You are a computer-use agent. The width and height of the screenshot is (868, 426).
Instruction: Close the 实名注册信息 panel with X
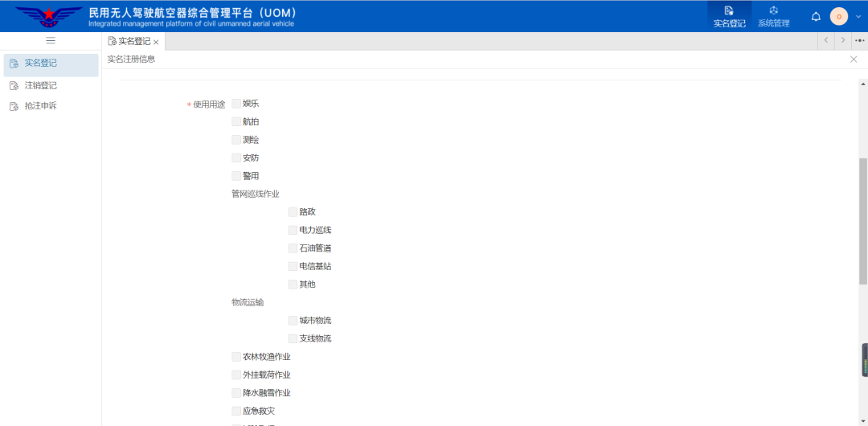click(854, 59)
